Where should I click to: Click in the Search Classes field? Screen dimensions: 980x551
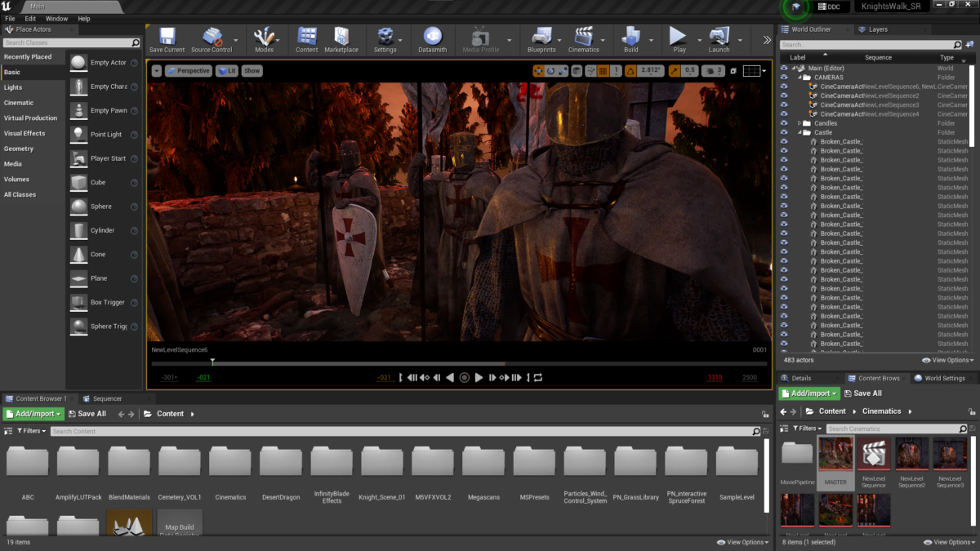click(x=71, y=42)
